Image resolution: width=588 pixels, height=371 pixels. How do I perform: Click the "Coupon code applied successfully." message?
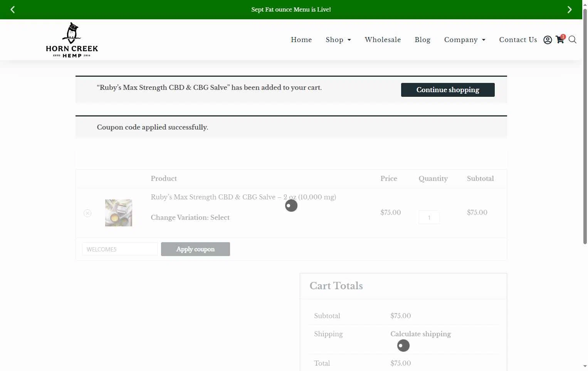click(x=152, y=127)
